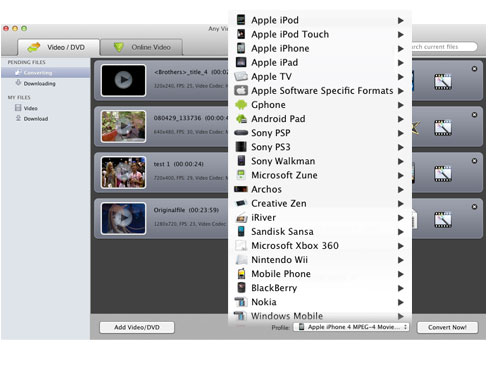Expand the Nintendo Wii submenu arrow

401,260
